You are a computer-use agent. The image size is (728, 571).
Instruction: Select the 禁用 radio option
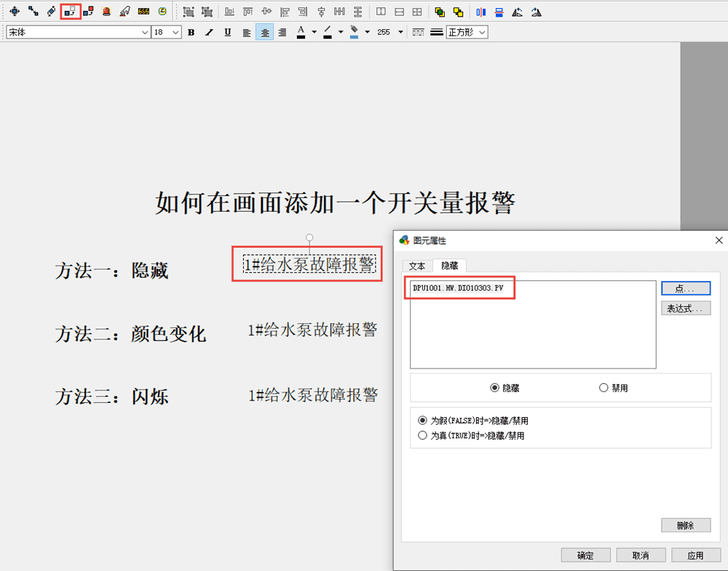click(613, 387)
